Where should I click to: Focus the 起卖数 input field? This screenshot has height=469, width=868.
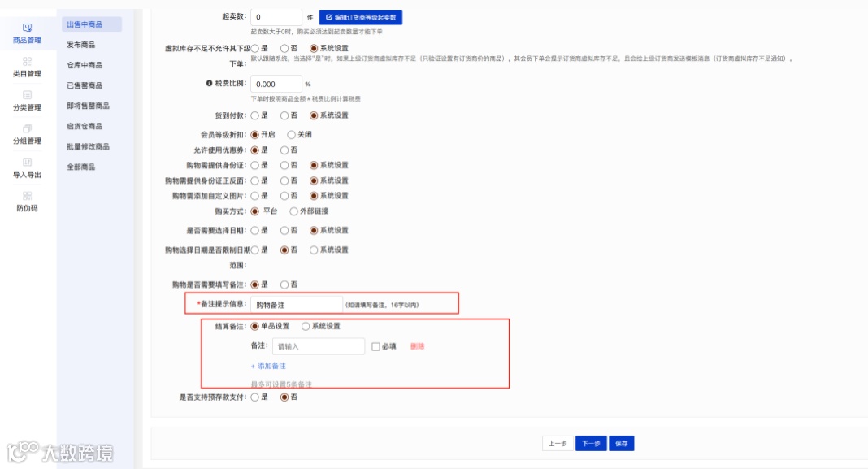click(276, 17)
